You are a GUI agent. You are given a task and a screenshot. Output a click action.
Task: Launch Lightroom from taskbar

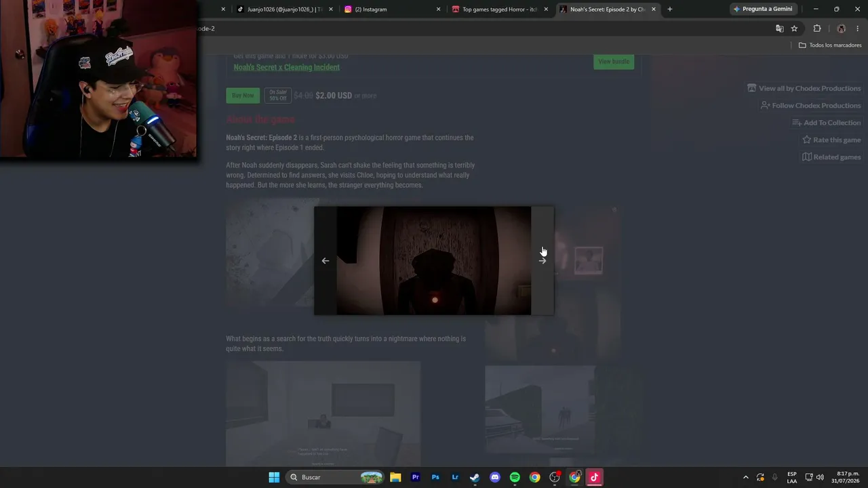pos(455,477)
